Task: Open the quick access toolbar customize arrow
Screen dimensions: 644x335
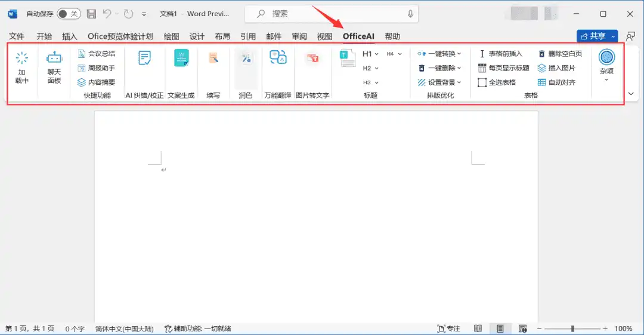Action: click(x=144, y=14)
